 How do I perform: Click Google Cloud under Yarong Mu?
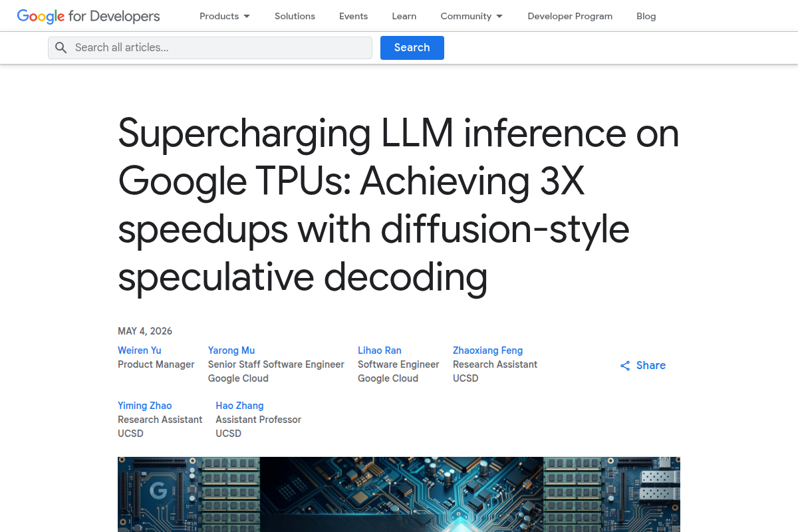238,378
